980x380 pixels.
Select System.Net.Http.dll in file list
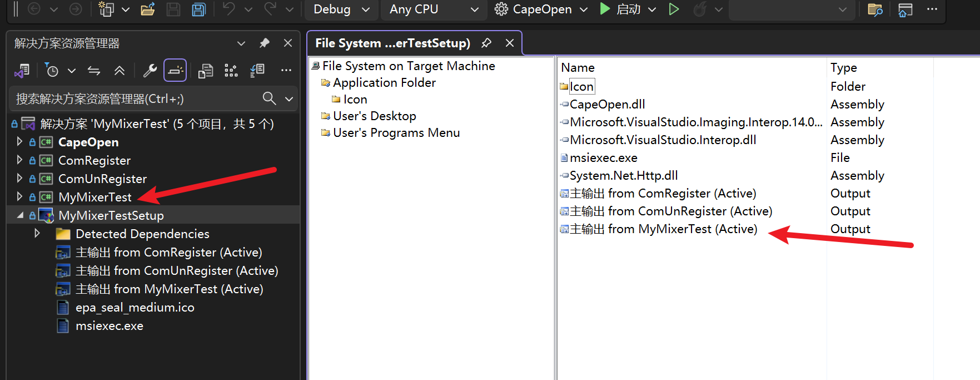click(624, 175)
